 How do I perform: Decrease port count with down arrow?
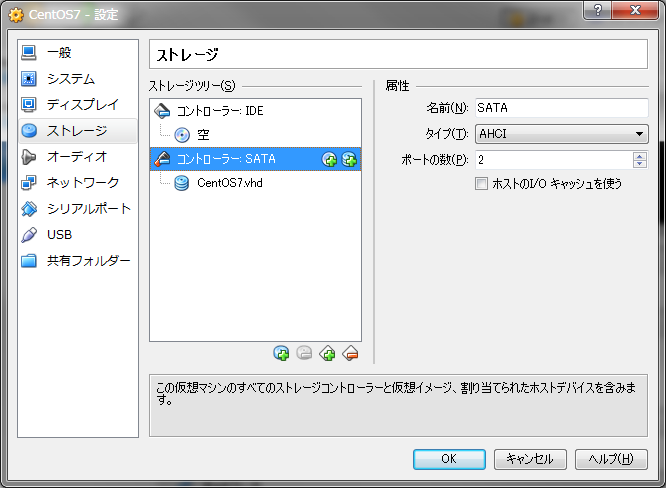click(640, 164)
